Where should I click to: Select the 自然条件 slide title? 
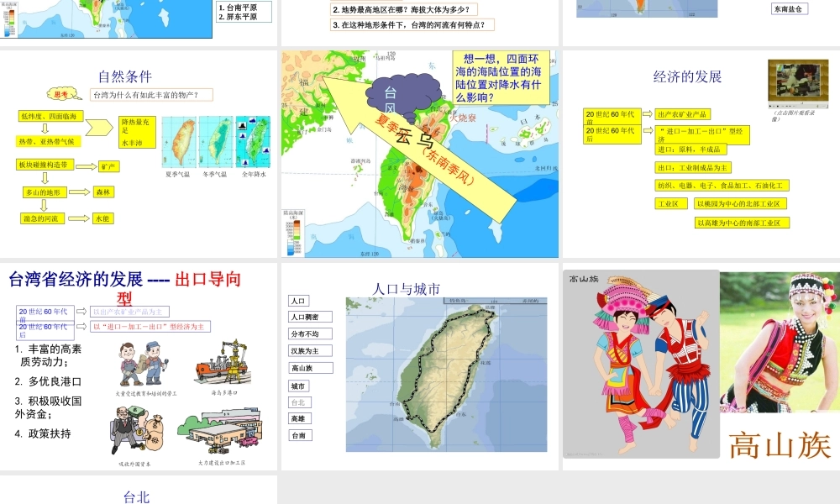(125, 76)
